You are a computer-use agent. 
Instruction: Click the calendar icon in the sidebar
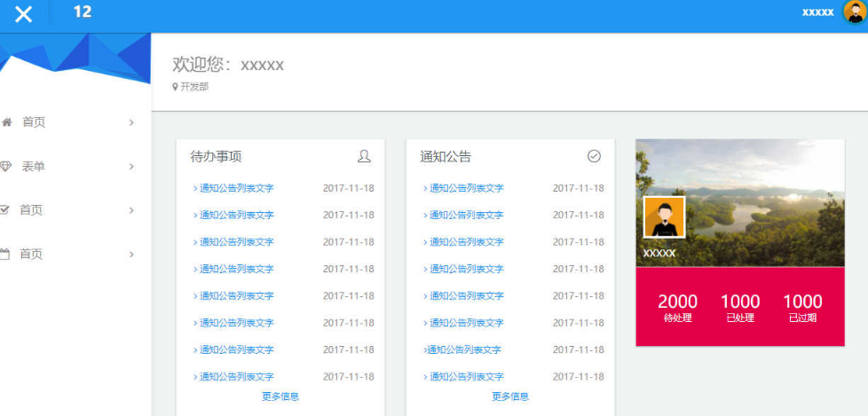tap(5, 255)
